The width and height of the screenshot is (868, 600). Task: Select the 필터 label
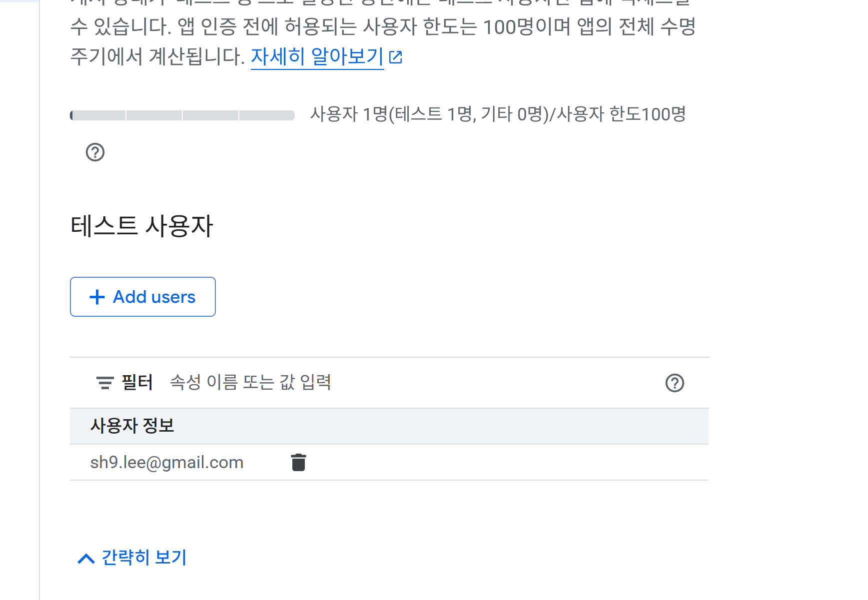pos(137,382)
